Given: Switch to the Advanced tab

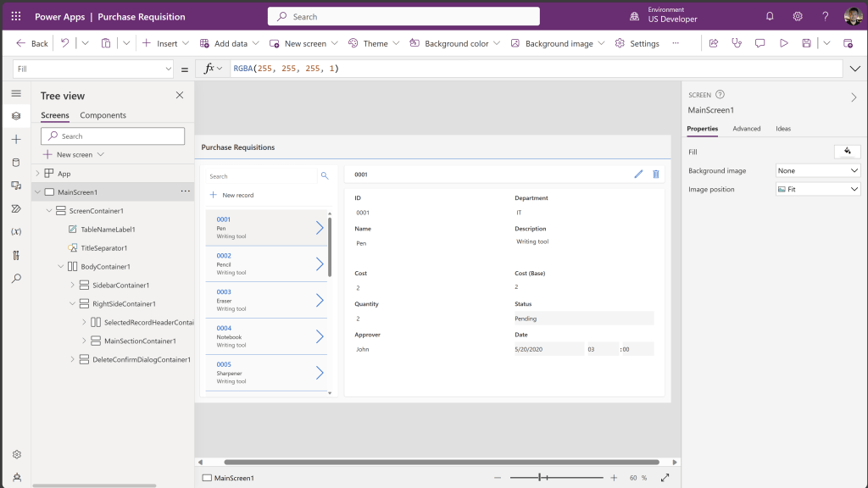Looking at the screenshot, I should [x=747, y=129].
